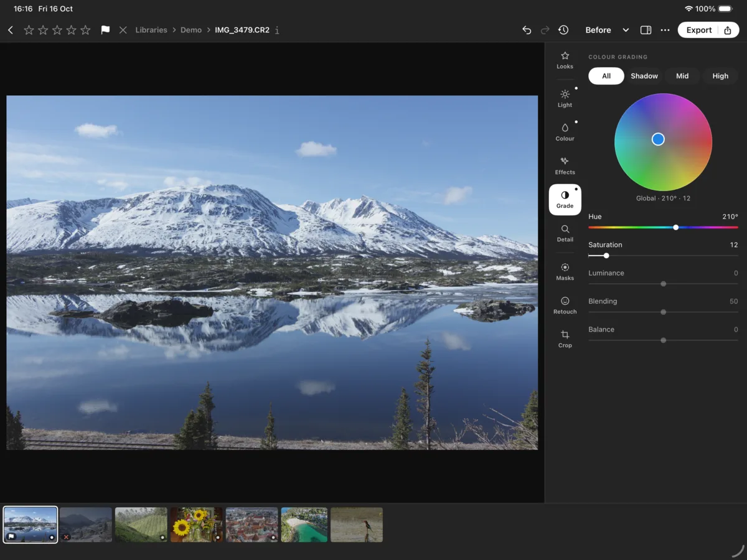Open the Libraries breadcrumb

151,30
